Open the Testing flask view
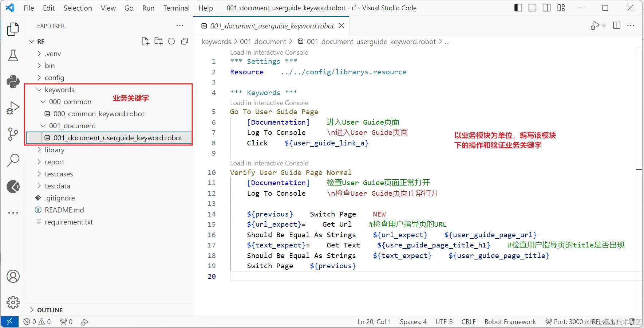Image resolution: width=644 pixels, height=328 pixels. click(x=13, y=55)
